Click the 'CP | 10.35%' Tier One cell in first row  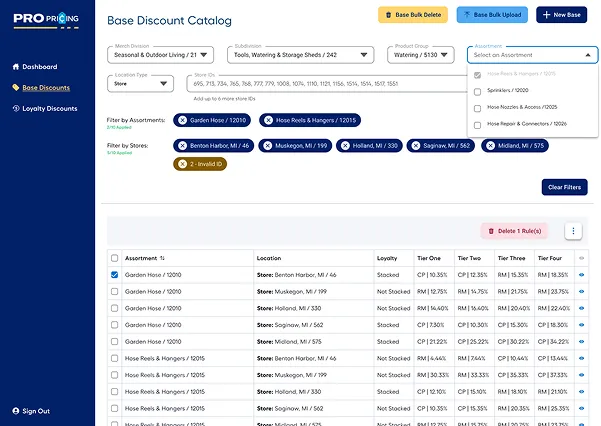pyautogui.click(x=432, y=275)
